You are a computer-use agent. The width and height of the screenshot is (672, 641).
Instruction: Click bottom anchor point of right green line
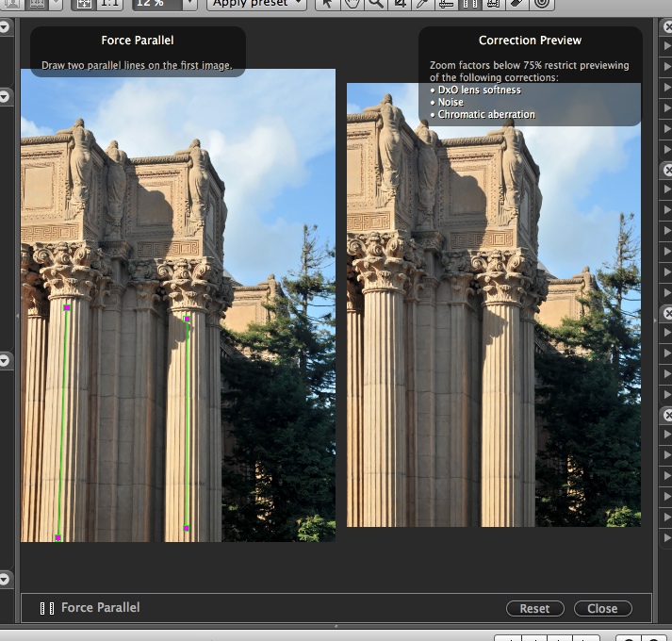click(x=187, y=528)
